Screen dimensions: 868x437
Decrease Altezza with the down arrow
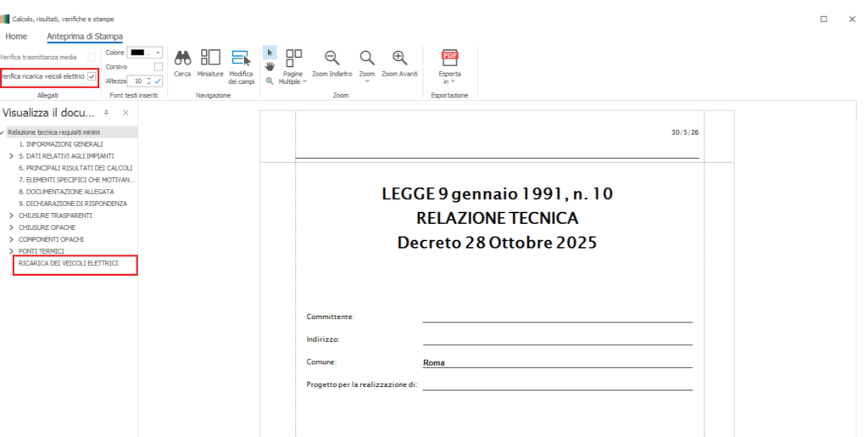click(x=149, y=84)
